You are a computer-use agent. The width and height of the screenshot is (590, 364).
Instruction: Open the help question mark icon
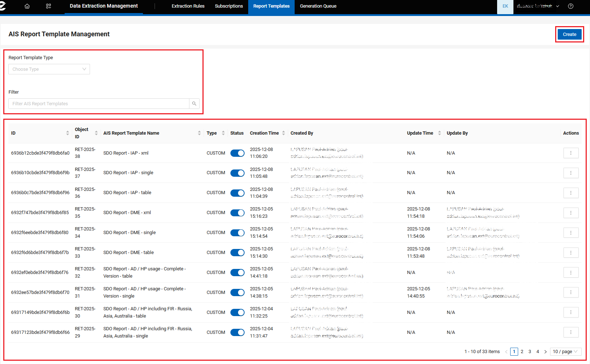[571, 6]
